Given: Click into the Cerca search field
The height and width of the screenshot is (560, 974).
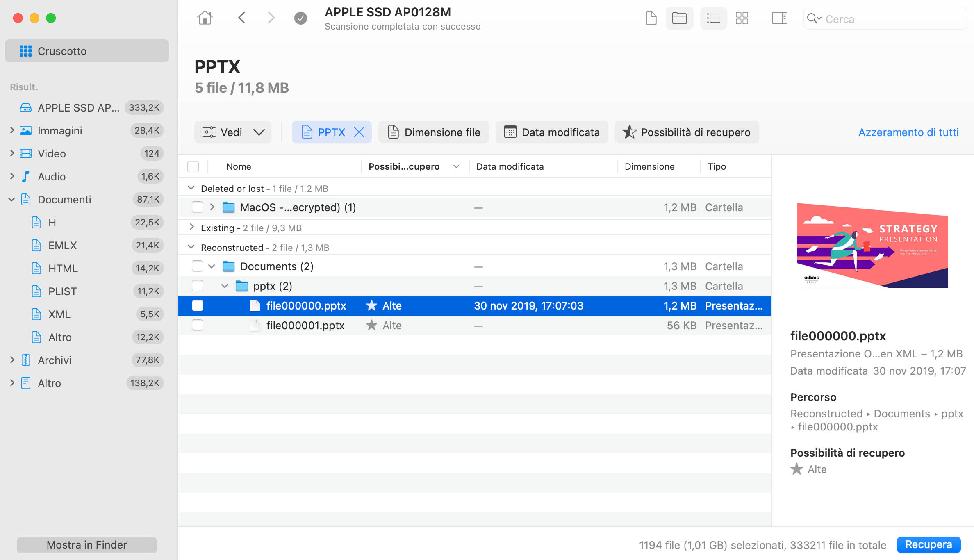Looking at the screenshot, I should click(890, 19).
